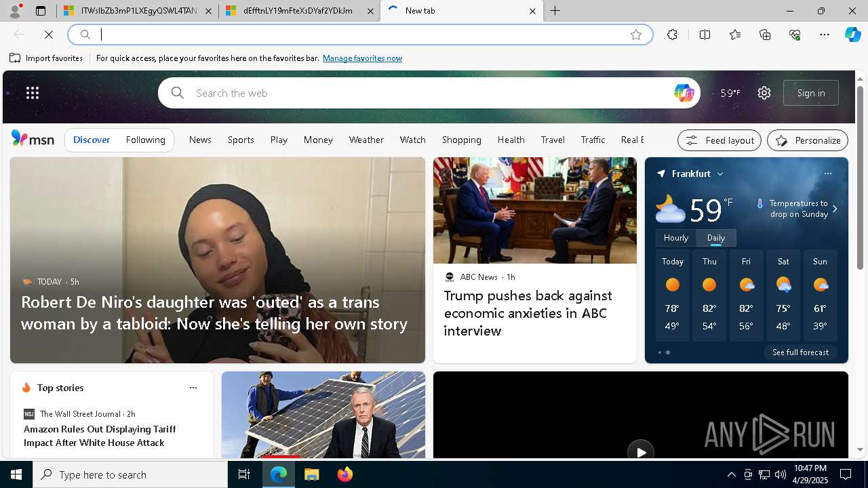868x488 pixels.
Task: Open File Explorer from taskbar
Action: [x=312, y=474]
